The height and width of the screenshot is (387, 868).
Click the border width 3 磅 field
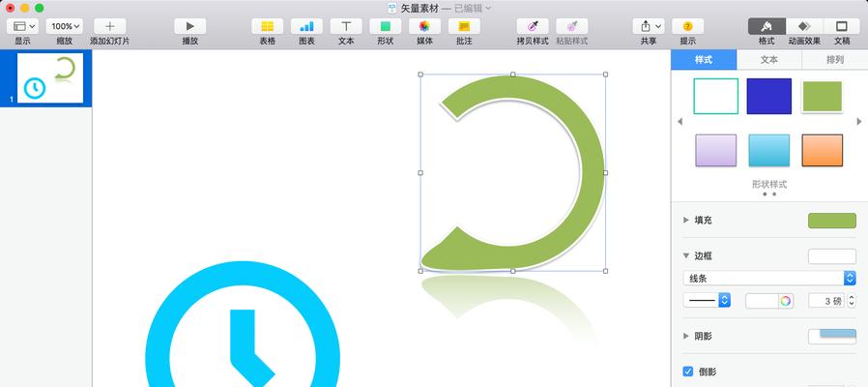(825, 301)
